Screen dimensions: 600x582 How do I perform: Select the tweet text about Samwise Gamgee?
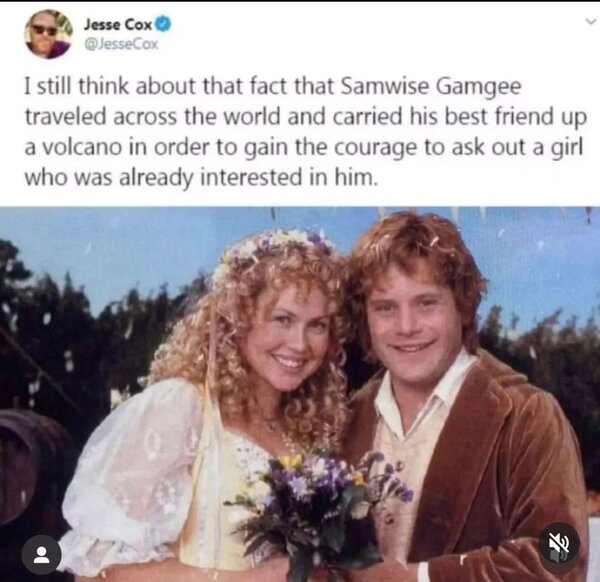coord(305,132)
